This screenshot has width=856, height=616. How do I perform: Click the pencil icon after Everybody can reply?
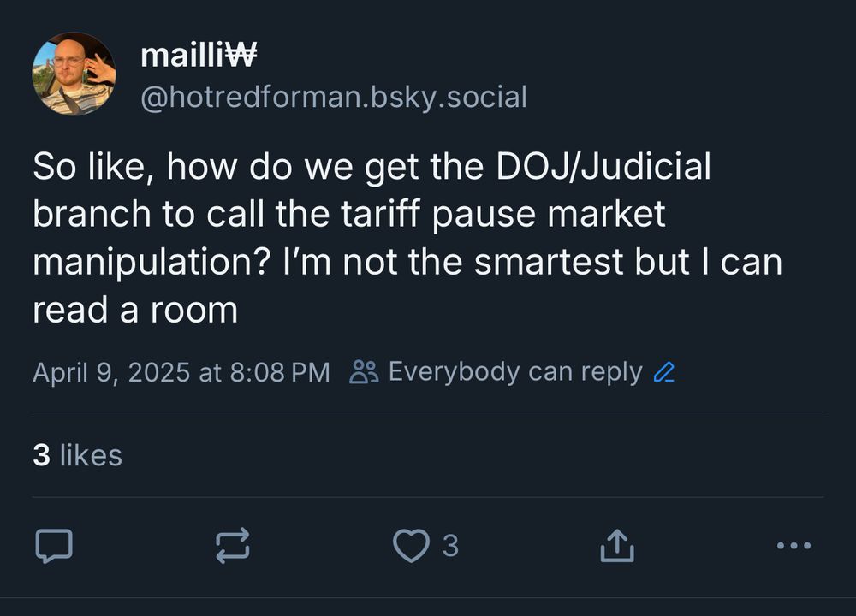663,371
